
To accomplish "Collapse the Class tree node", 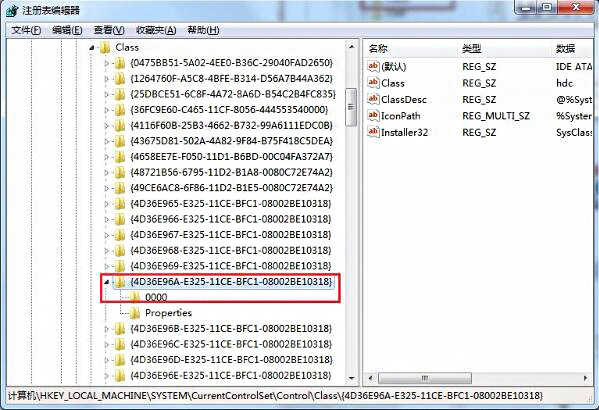I will click(x=92, y=48).
